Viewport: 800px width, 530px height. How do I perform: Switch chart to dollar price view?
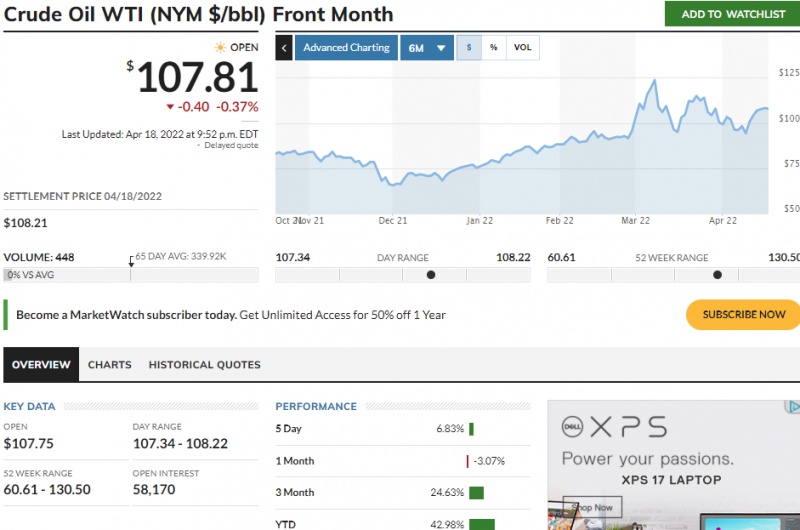point(469,48)
